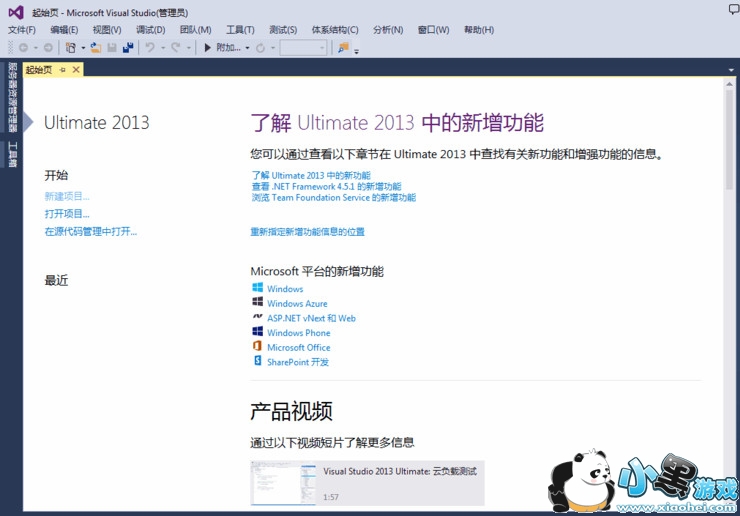Open the 视图(V) menu
This screenshot has width=740, height=516.
pyautogui.click(x=107, y=30)
